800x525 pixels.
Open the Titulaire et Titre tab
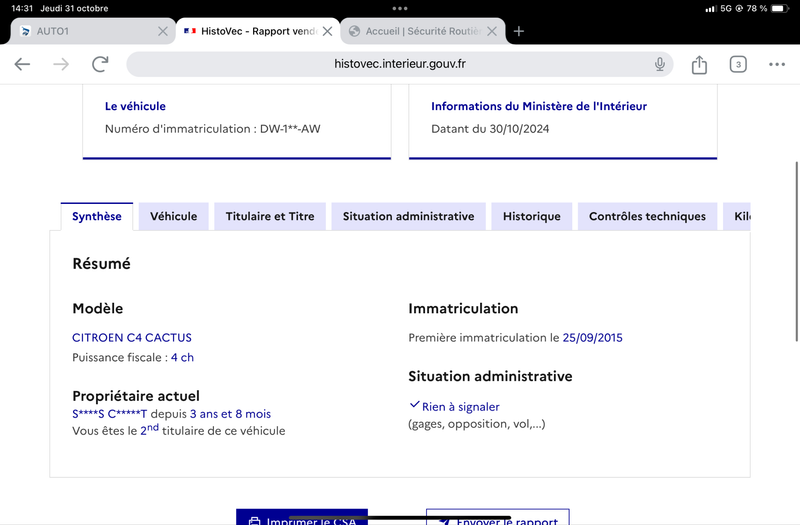[270, 216]
